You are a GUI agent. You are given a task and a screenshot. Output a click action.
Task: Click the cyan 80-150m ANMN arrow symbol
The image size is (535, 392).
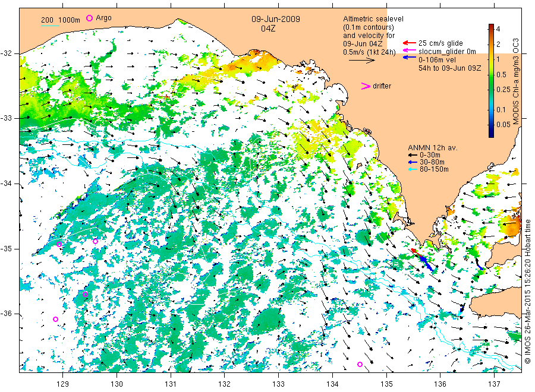(x=413, y=169)
